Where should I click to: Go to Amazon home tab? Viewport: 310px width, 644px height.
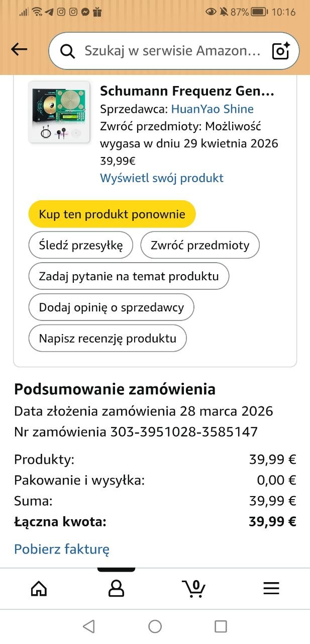tap(39, 588)
